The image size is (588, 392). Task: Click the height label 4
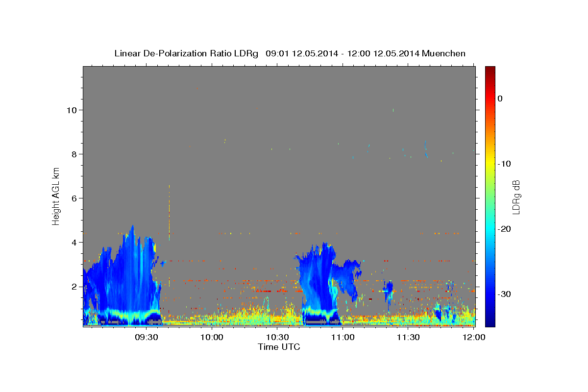[x=74, y=242]
